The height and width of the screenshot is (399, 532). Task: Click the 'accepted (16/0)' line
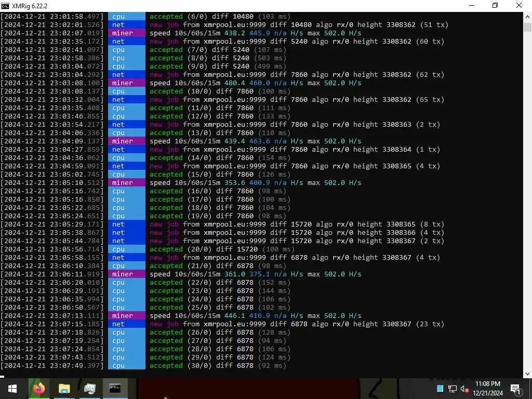coord(218,191)
